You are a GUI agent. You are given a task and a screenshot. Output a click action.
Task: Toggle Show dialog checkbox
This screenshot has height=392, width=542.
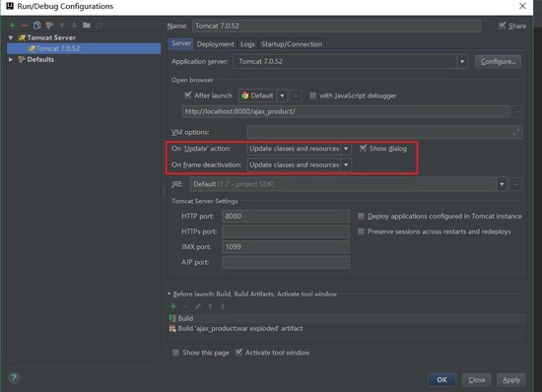point(363,149)
